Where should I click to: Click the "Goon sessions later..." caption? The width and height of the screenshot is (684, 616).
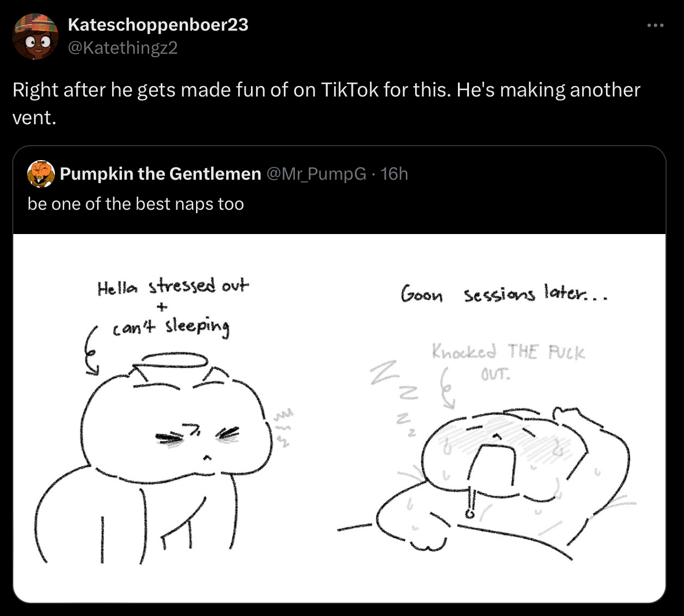504,295
